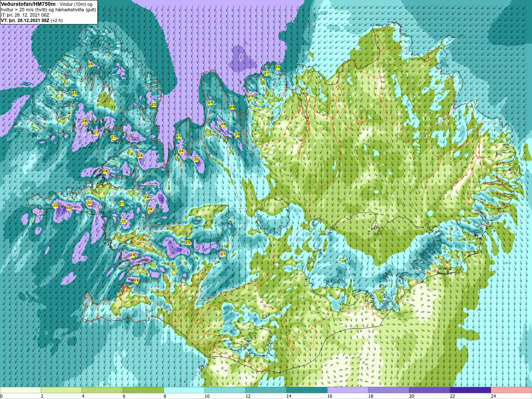Screen dimensions: 532x399
Task: Pick the 4–6 m/s green legend swatch
Action: (102, 390)
